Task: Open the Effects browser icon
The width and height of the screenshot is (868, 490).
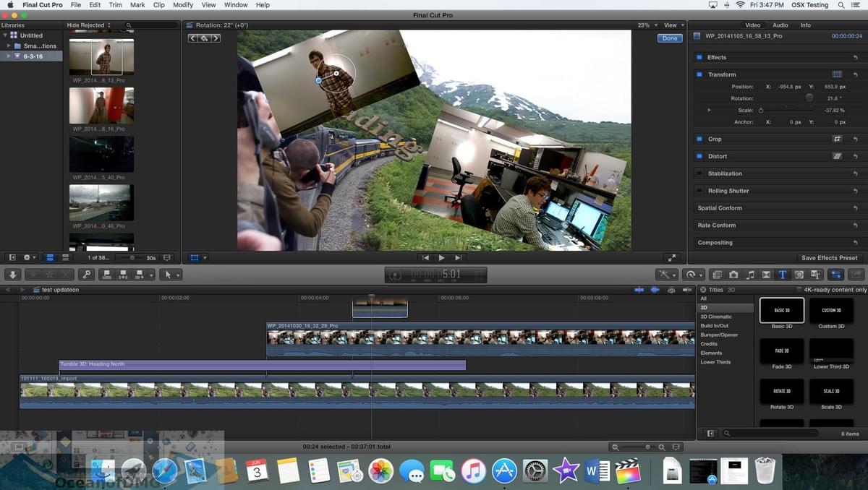Action: 717,275
